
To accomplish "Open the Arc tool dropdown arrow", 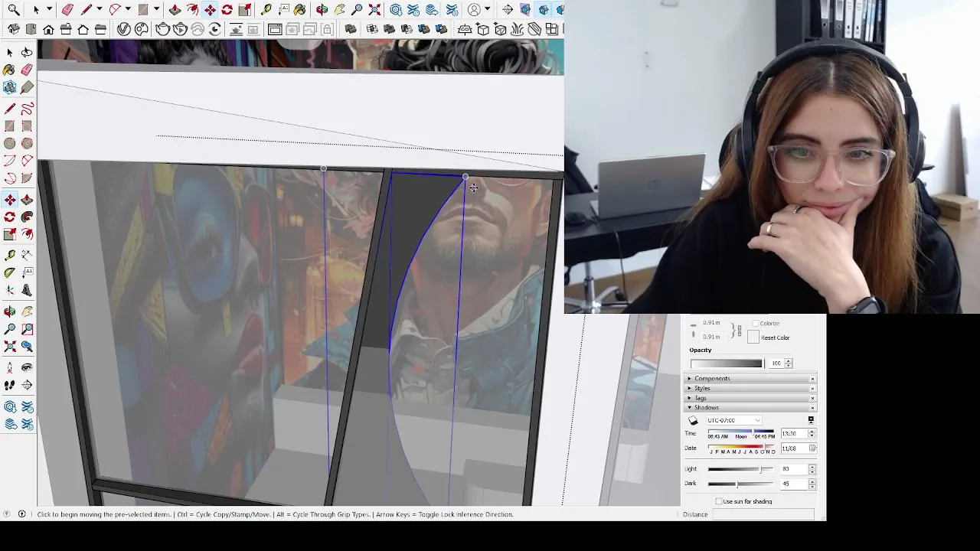I will click(128, 10).
